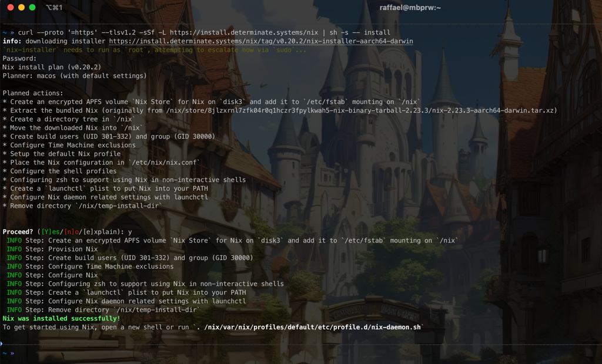Screen dimensions: 602x364
Task: Click the raffael@mbprw:~ window title
Action: (x=410, y=8)
